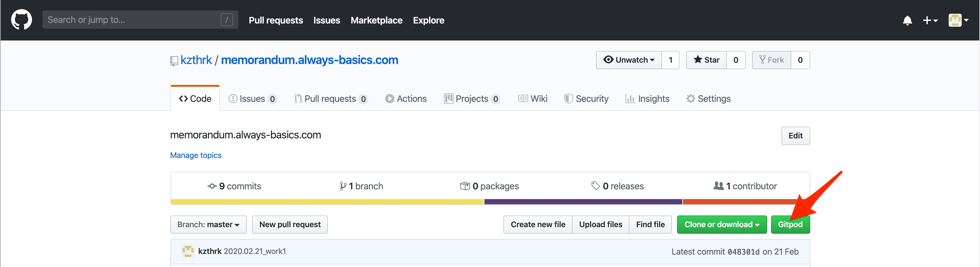This screenshot has width=980, height=267.
Task: Open the kzthrk owner profile link
Action: [196, 60]
